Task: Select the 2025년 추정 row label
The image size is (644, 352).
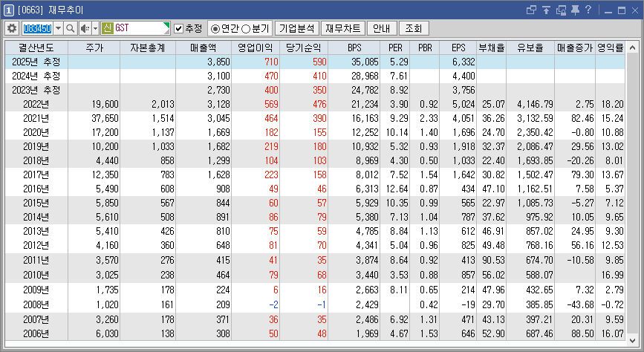Action: pos(36,62)
